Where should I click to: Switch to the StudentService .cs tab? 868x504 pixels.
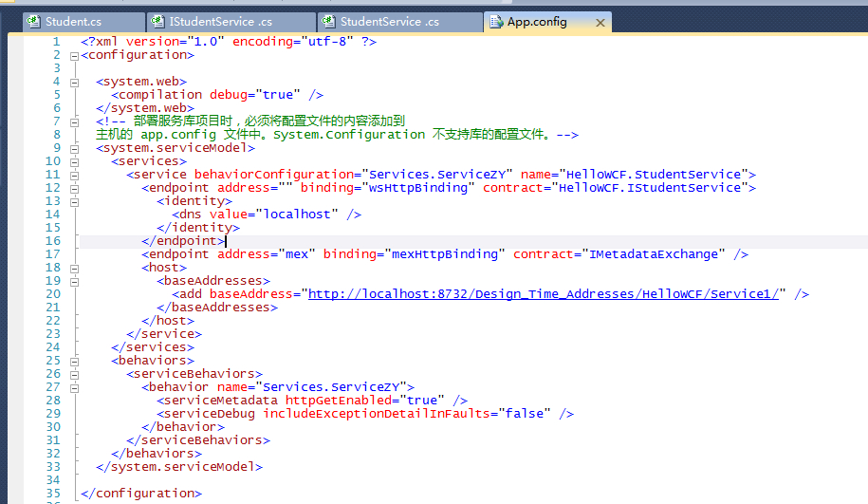[400, 22]
